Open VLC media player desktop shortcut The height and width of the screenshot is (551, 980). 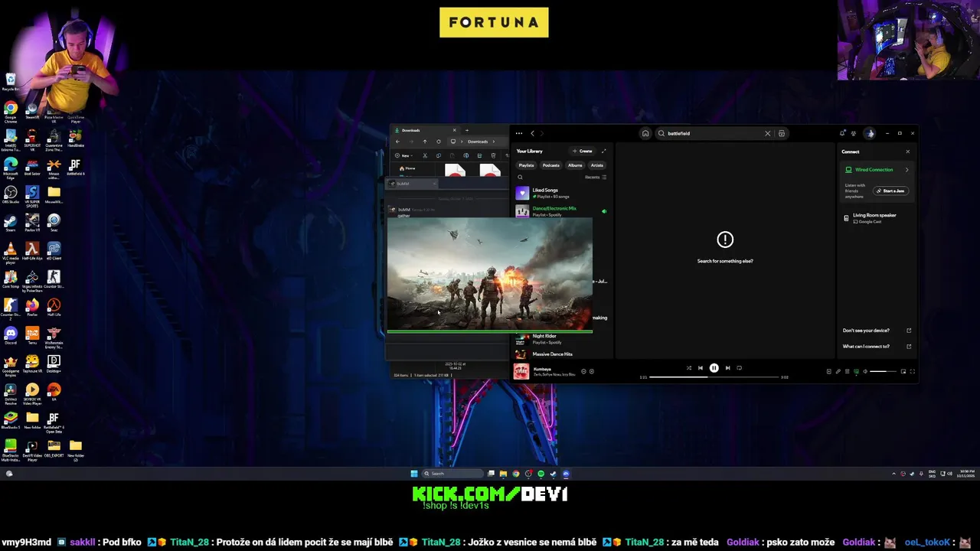tap(11, 251)
